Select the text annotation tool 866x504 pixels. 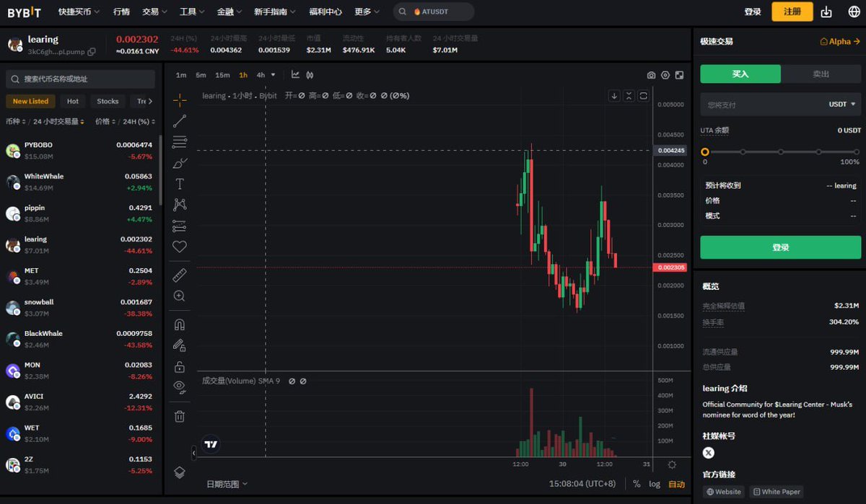180,184
